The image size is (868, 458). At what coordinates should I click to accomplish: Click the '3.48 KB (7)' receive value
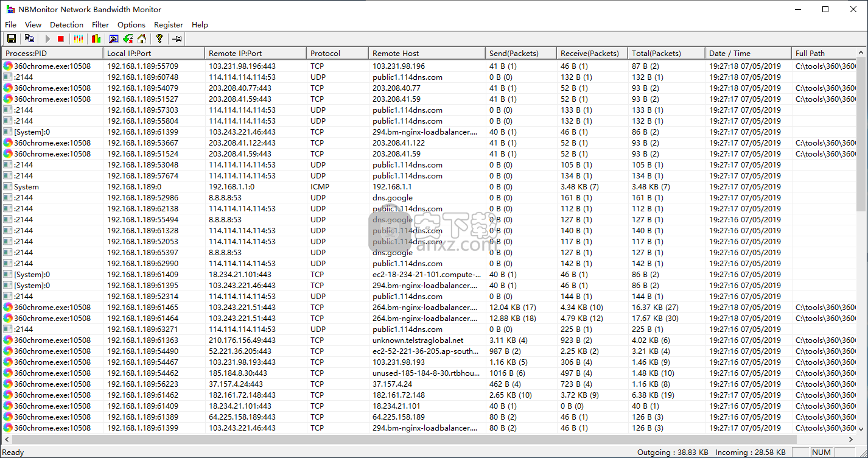[579, 187]
